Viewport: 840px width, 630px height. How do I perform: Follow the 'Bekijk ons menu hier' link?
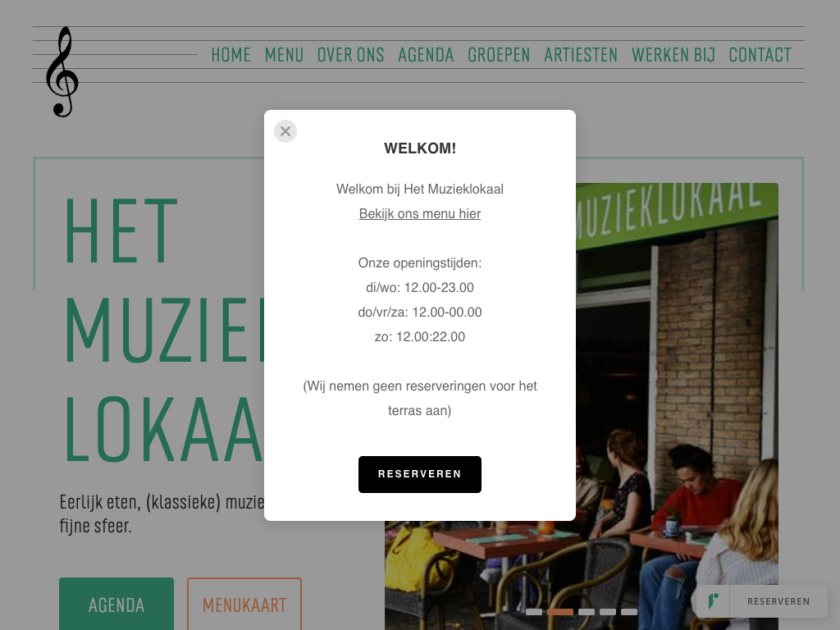[x=420, y=214]
